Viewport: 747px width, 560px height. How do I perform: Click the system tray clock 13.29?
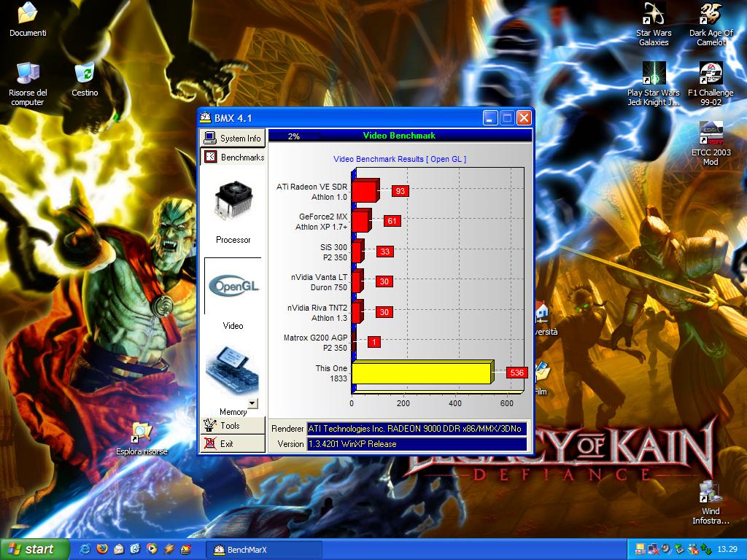click(x=727, y=550)
